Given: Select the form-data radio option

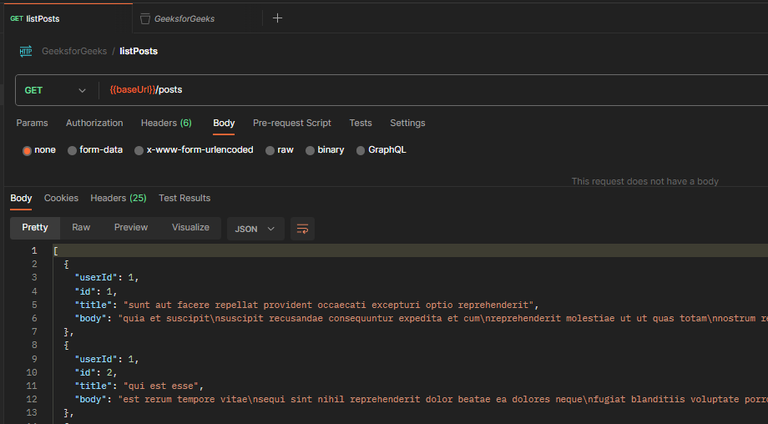Looking at the screenshot, I should [x=72, y=150].
